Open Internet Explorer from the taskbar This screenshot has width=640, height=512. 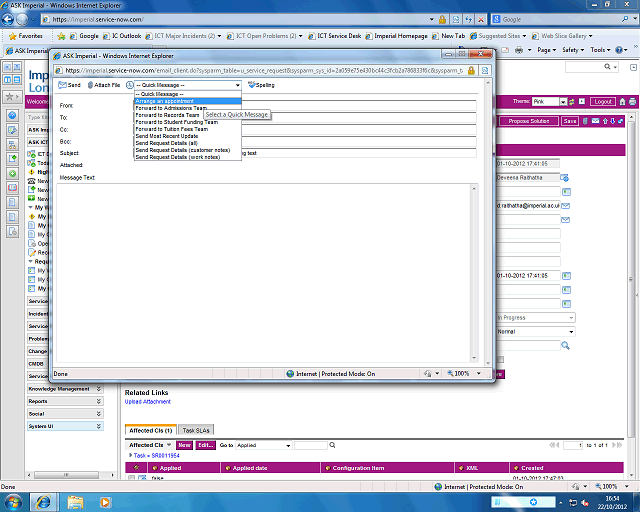[45, 500]
